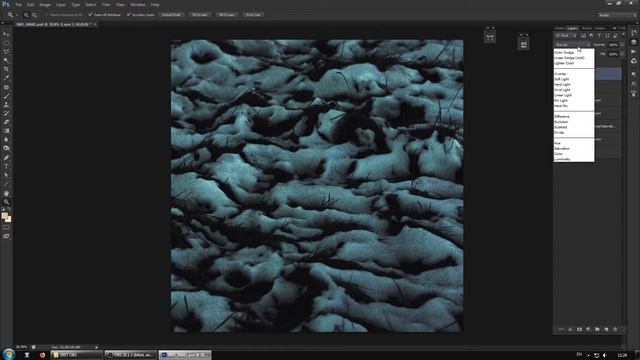Open the Image menu
640x360 pixels.
click(x=45, y=5)
